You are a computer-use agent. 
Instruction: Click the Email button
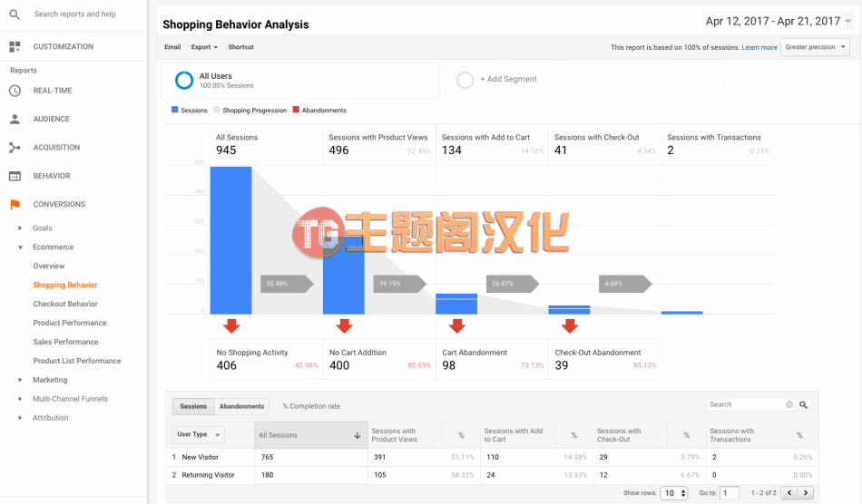coord(172,47)
